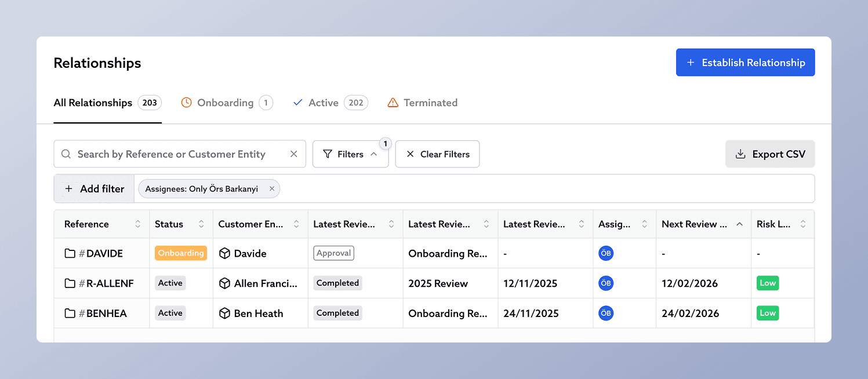
Task: Sort the Reference column
Action: tap(138, 224)
